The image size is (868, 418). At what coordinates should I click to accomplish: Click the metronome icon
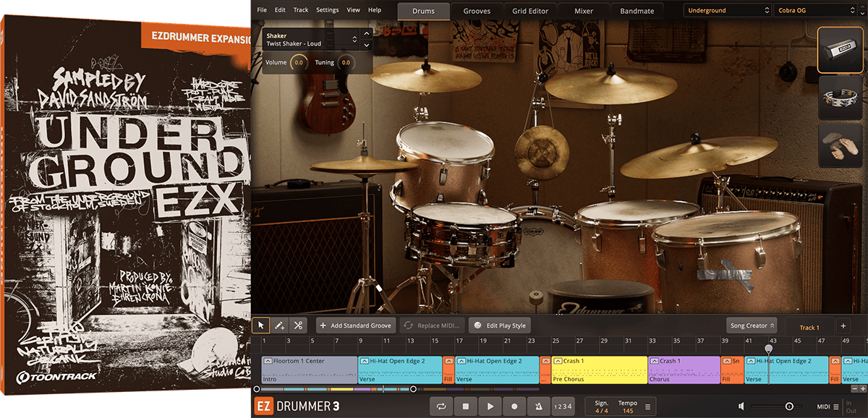pos(538,406)
